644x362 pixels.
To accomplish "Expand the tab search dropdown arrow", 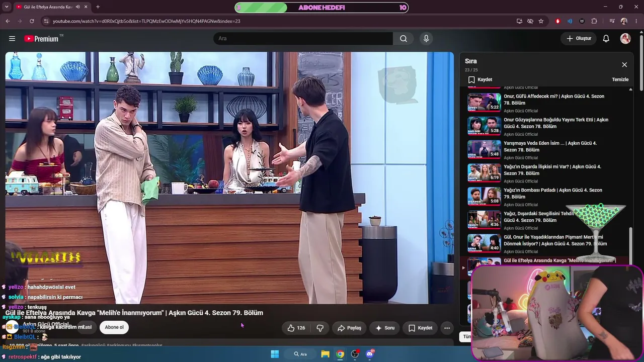I will click(8, 7).
